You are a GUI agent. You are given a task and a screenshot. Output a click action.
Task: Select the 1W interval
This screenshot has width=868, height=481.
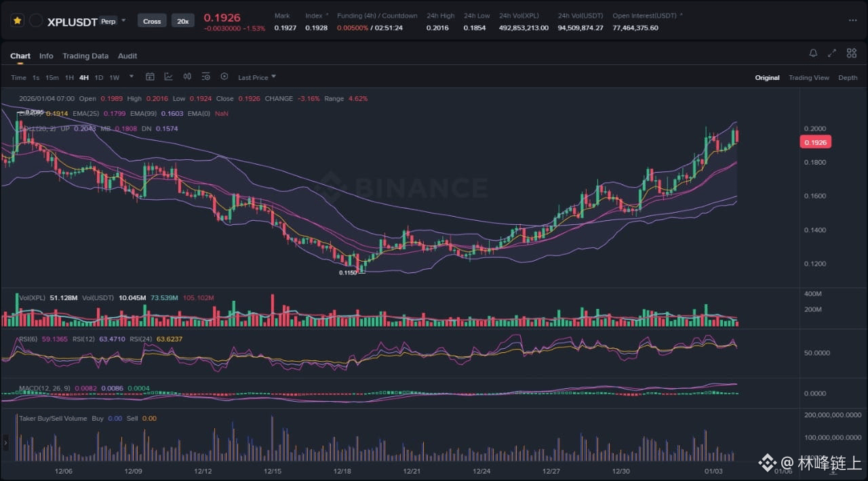click(x=114, y=78)
